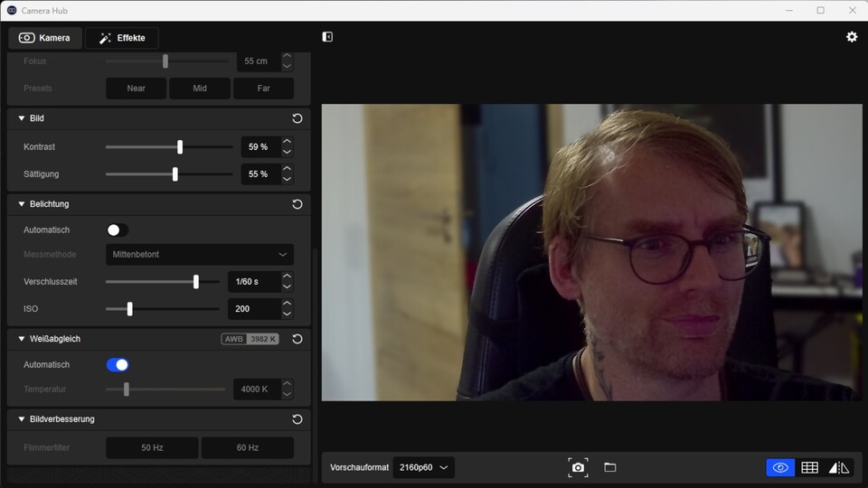Select the Far focus preset
868x488 pixels.
point(263,89)
